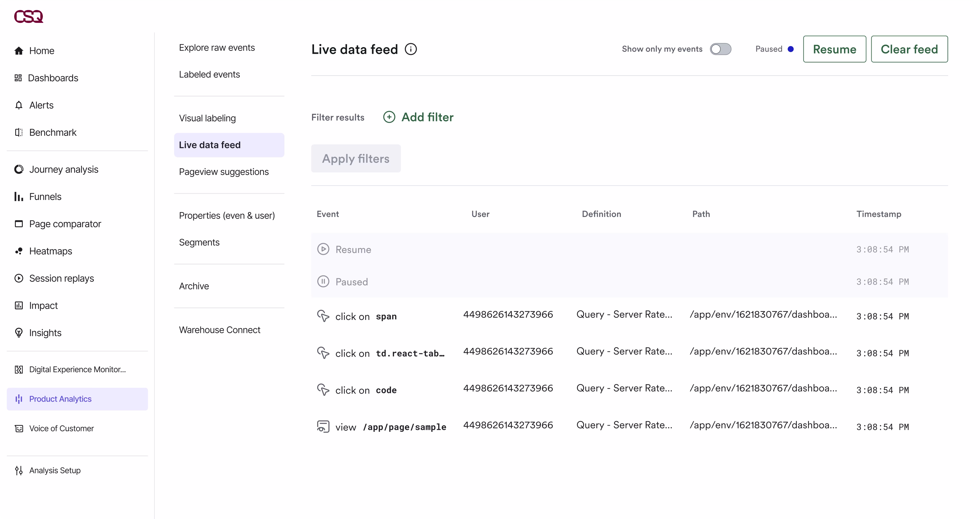Click path in view /app/page/sample row
Image resolution: width=980 pixels, height=519 pixels.
(763, 425)
